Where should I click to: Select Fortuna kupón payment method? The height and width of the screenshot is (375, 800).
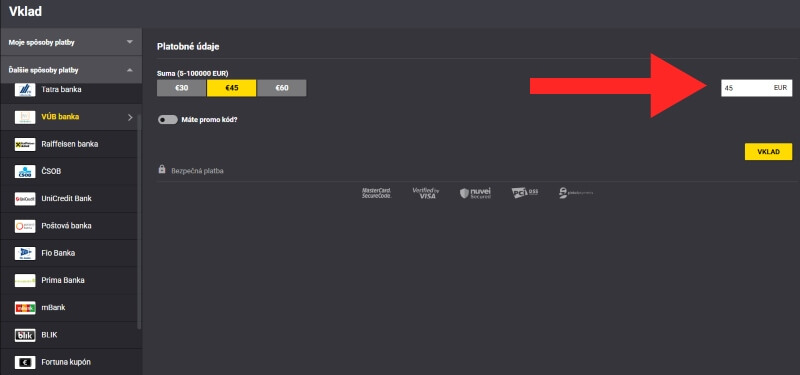click(x=69, y=362)
